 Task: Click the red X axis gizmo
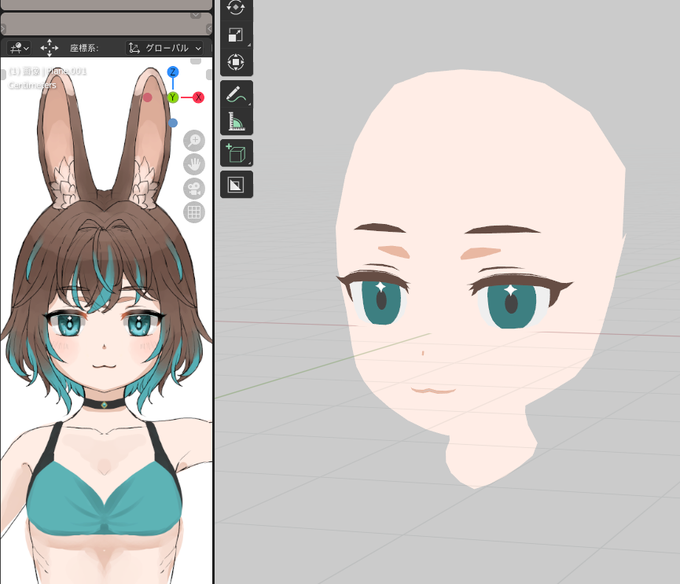(x=198, y=97)
